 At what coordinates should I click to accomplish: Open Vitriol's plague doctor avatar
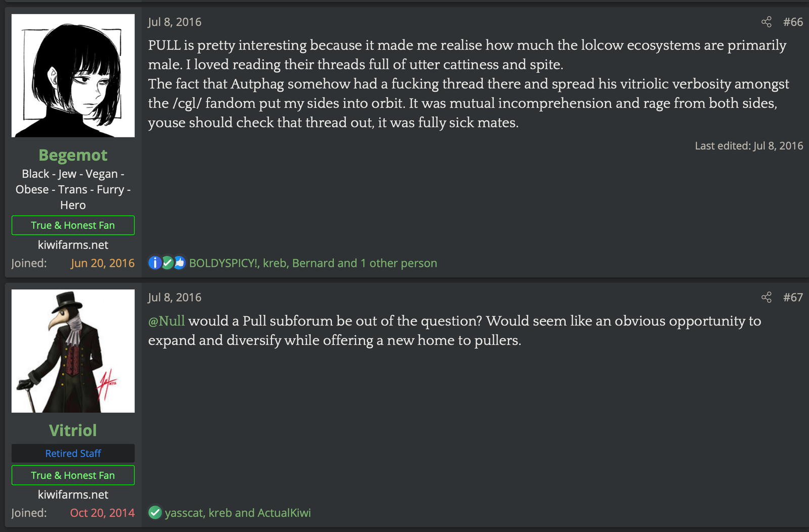tap(73, 351)
